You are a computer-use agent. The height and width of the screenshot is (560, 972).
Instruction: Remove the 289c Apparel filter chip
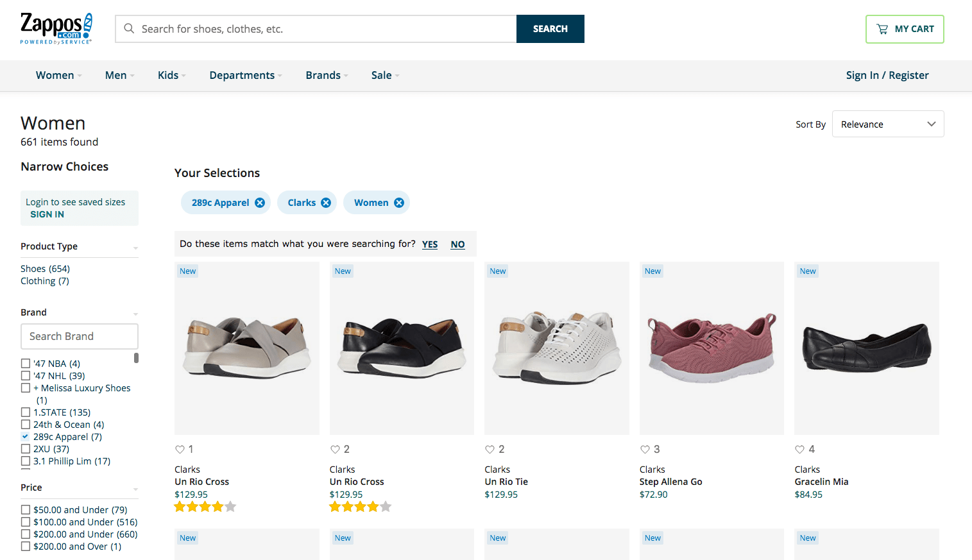[x=259, y=202]
